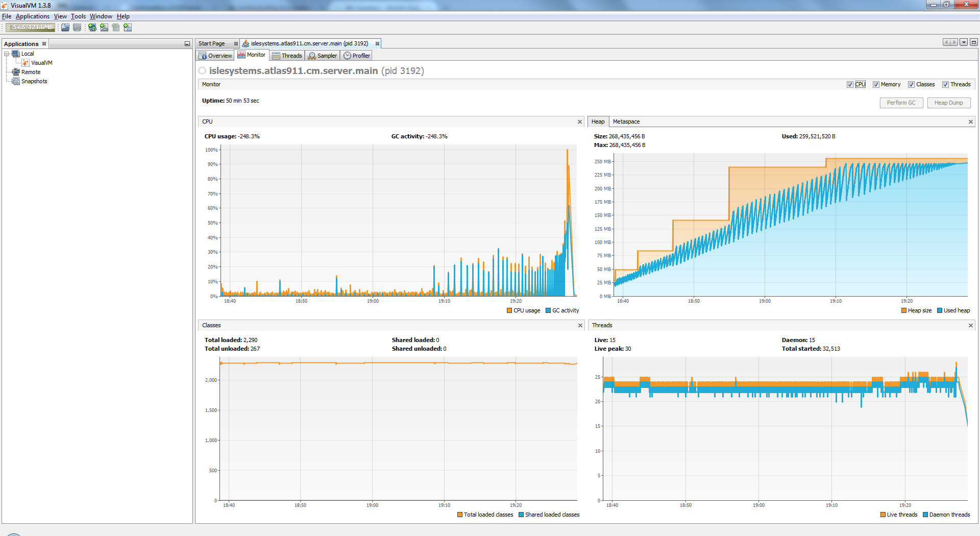980x536 pixels.
Task: Close the Threads graph panel
Action: coord(971,325)
